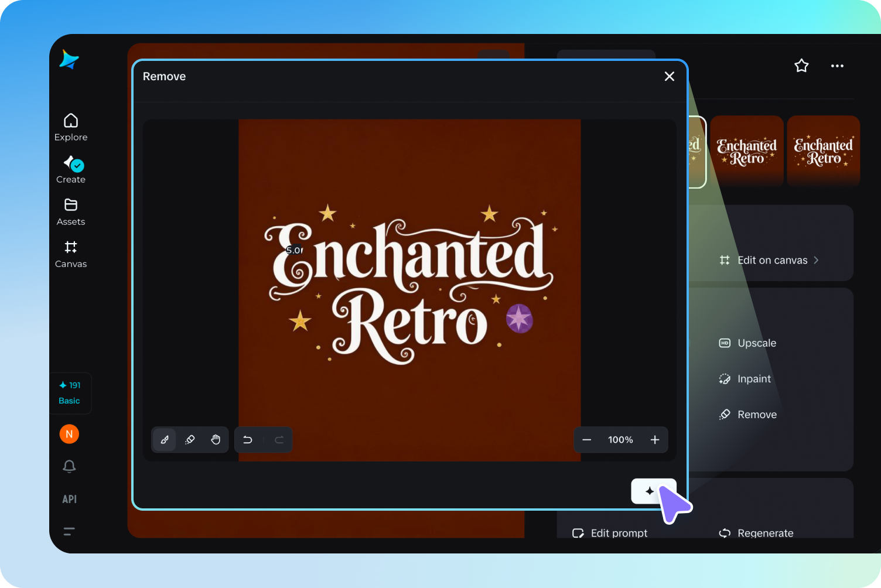Click the Regenerate icon
881x588 pixels.
pyautogui.click(x=725, y=533)
